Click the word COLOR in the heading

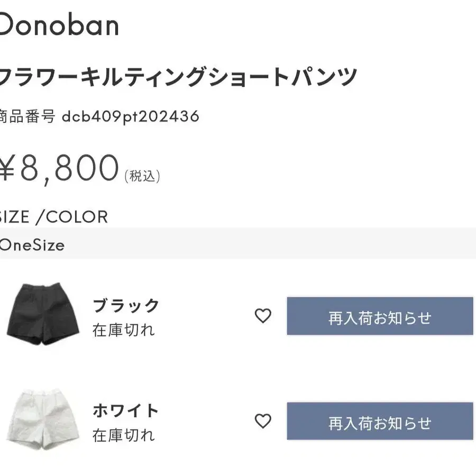pos(77,217)
